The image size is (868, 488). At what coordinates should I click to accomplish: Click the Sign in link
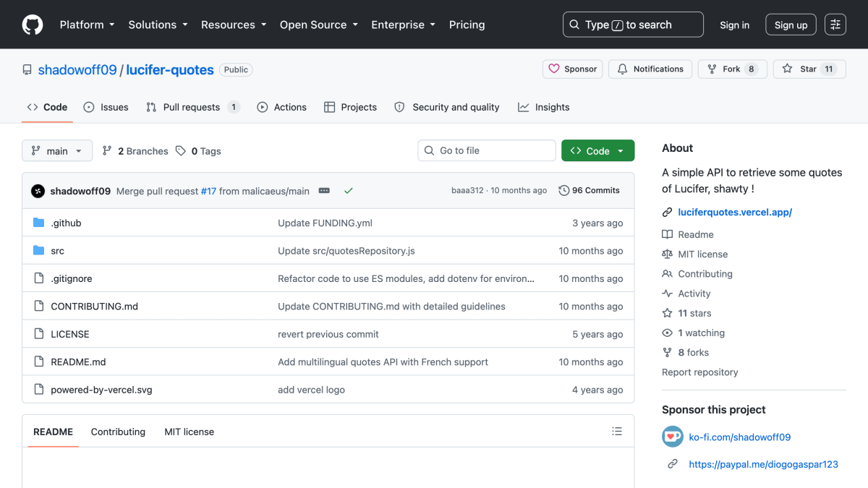[x=735, y=25]
